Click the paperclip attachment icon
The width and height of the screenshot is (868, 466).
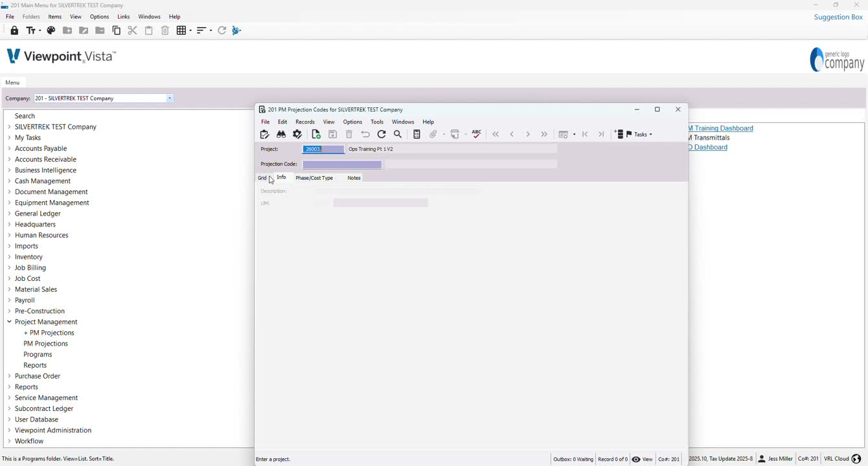coord(433,135)
